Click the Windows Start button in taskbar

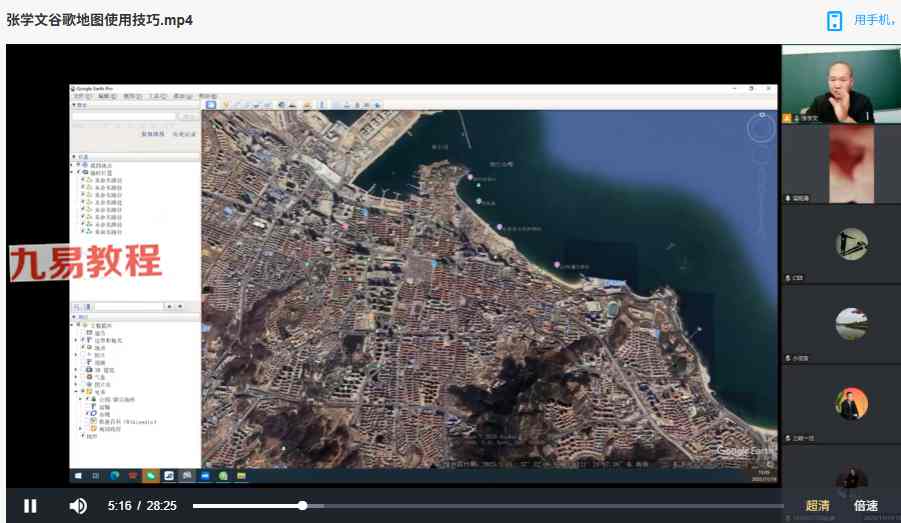[x=80, y=475]
